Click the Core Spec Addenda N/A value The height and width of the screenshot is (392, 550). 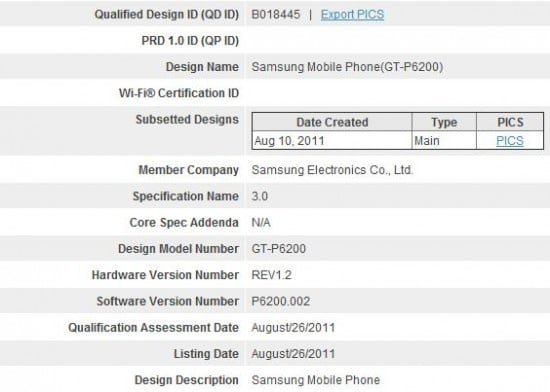[261, 222]
